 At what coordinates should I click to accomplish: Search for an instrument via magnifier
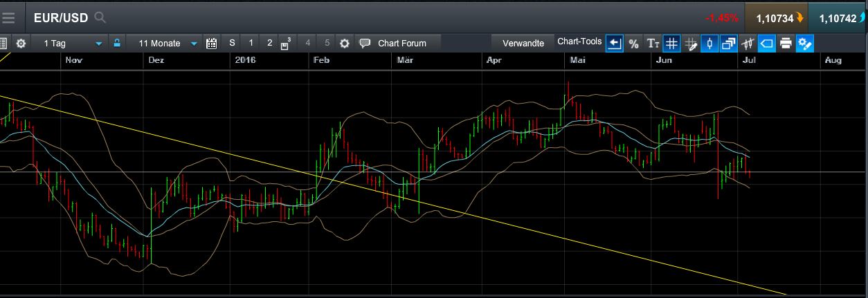click(x=100, y=17)
